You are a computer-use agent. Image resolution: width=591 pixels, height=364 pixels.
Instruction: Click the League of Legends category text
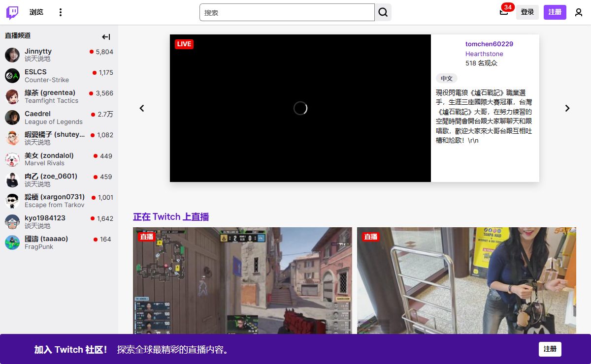pyautogui.click(x=54, y=121)
